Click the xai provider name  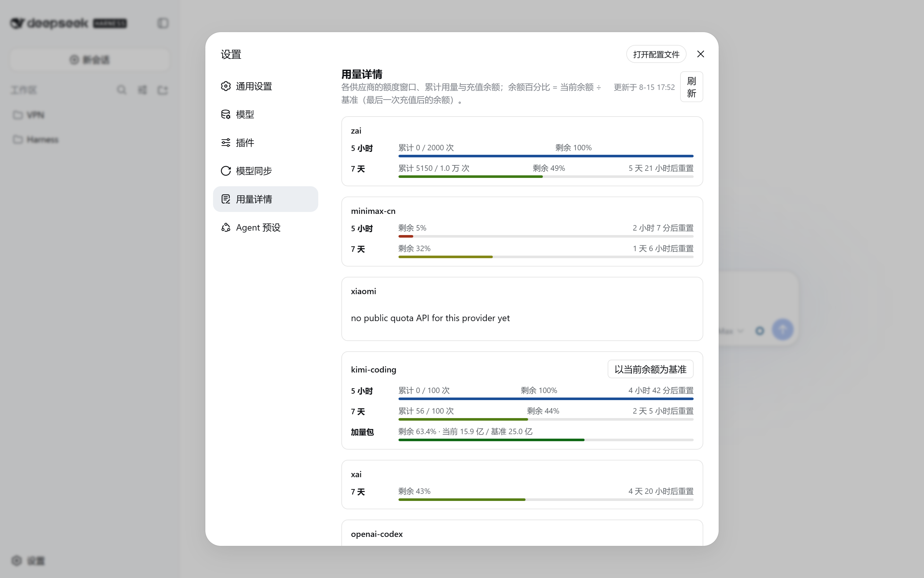point(356,474)
